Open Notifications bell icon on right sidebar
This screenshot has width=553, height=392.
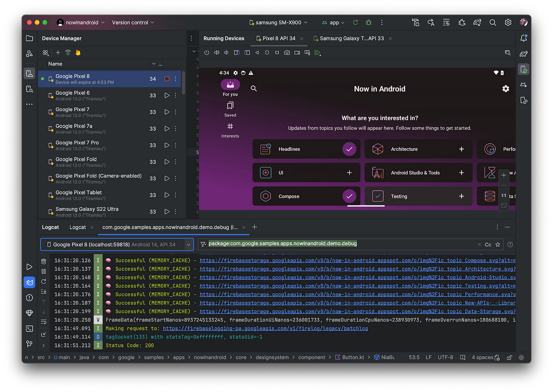(524, 38)
